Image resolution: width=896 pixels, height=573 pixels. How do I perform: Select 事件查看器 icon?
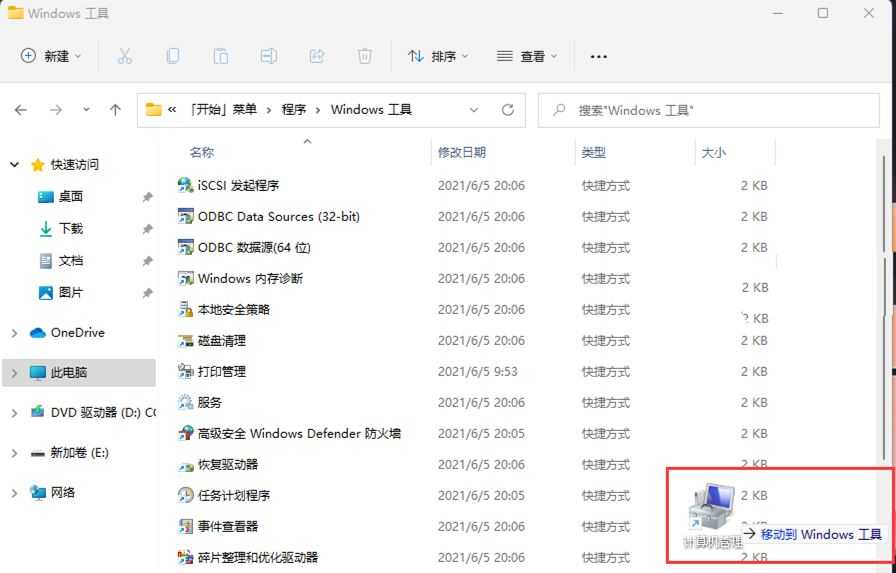(x=186, y=526)
